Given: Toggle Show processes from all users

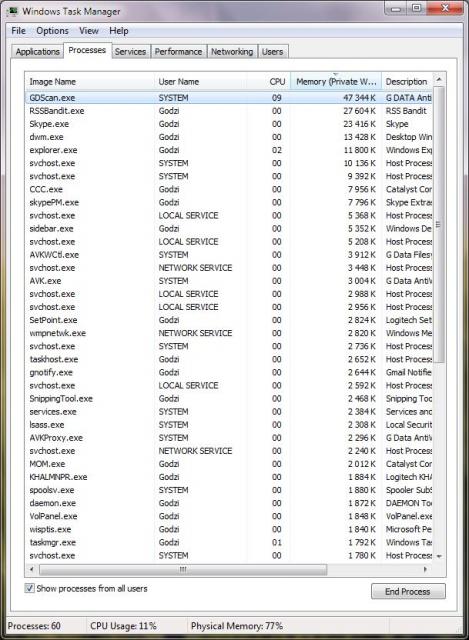Looking at the screenshot, I should coord(29,588).
